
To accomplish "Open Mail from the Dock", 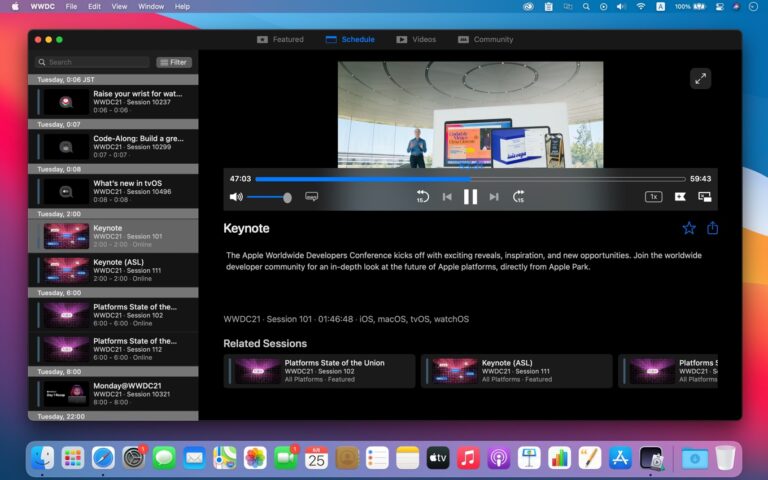I will [x=194, y=458].
